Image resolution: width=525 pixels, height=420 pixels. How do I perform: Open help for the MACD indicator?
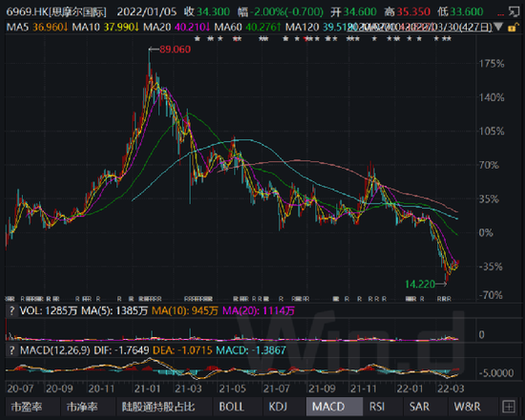11,350
